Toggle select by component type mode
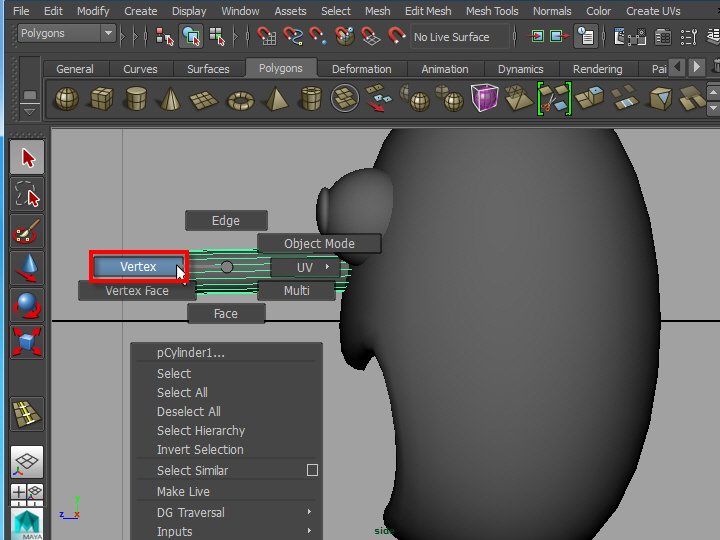The image size is (720, 540). pos(217,37)
